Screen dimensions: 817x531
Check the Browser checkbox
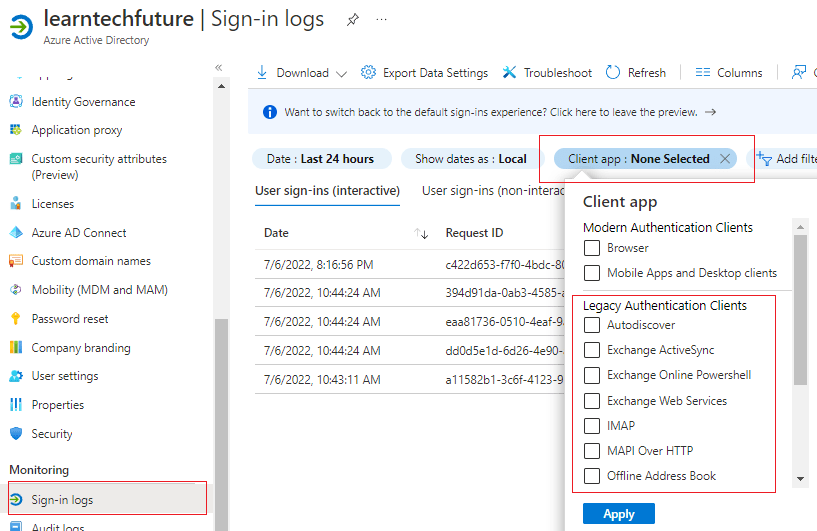(592, 248)
